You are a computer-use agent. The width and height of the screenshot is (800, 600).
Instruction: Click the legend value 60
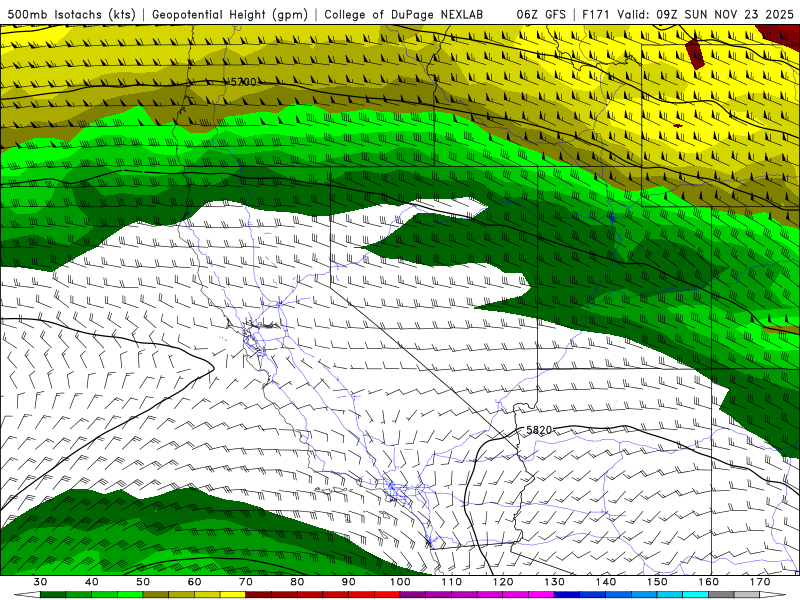(194, 582)
